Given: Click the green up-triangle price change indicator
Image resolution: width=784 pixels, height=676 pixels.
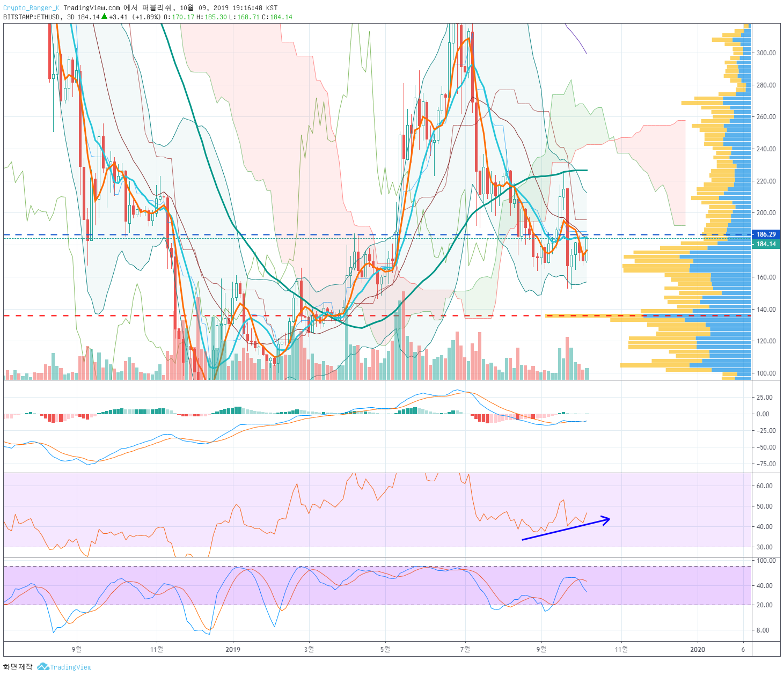Looking at the screenshot, I should tap(105, 17).
